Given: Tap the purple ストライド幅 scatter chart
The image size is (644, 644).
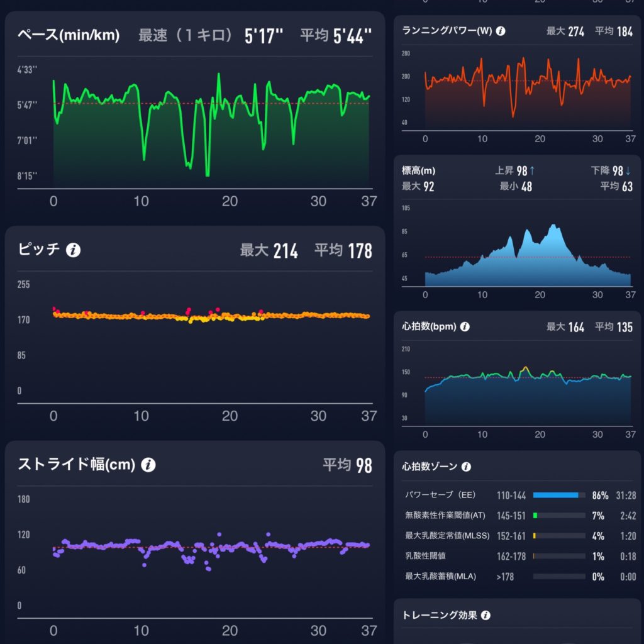Looking at the screenshot, I should click(x=211, y=547).
